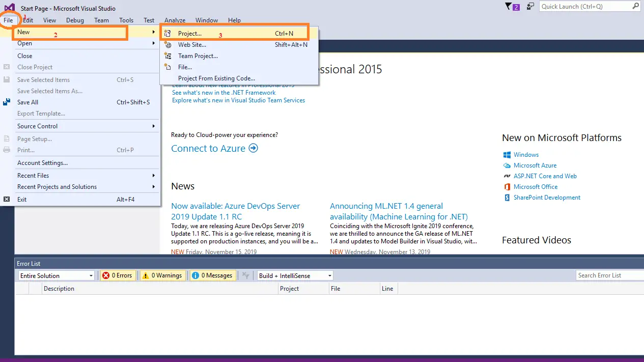Click the Microsoft Office logo icon
Image resolution: width=644 pixels, height=362 pixels.
coord(507,187)
